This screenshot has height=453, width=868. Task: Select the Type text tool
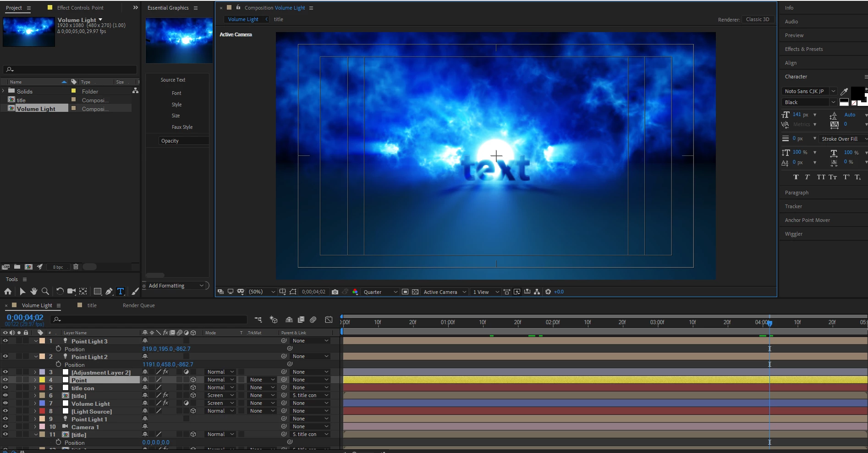(x=121, y=291)
